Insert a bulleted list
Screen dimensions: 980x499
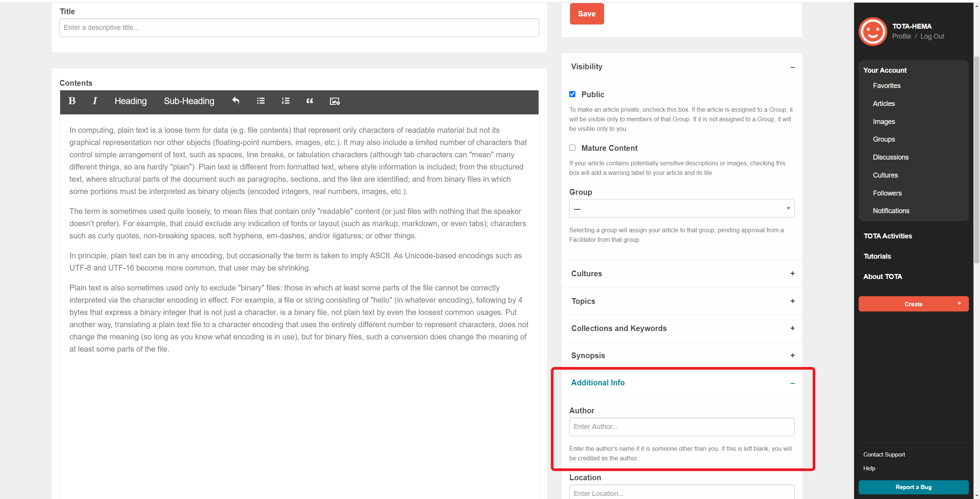point(261,101)
